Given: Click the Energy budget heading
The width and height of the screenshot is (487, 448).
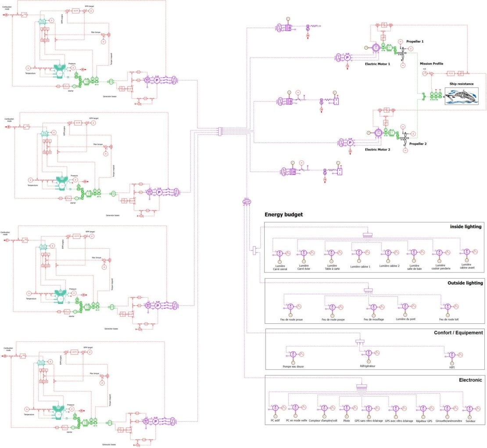Looking at the screenshot, I should [x=283, y=215].
